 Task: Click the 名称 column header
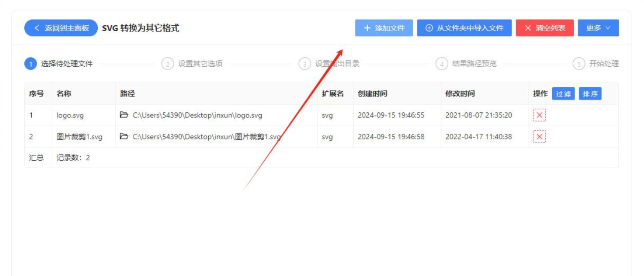pyautogui.click(x=64, y=94)
